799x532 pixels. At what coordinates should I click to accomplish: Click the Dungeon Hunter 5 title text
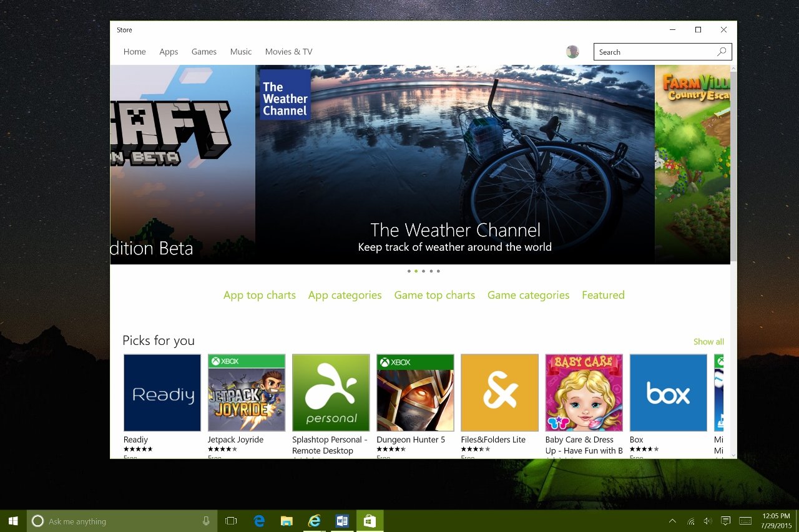(x=411, y=440)
